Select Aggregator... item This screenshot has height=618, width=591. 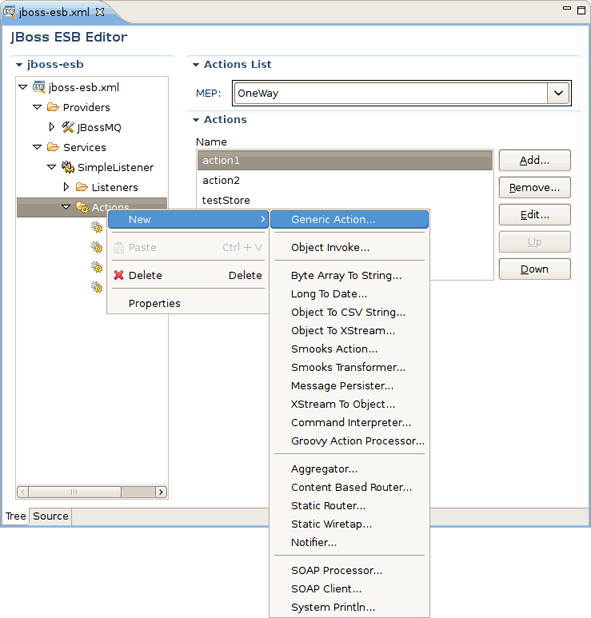(349, 469)
